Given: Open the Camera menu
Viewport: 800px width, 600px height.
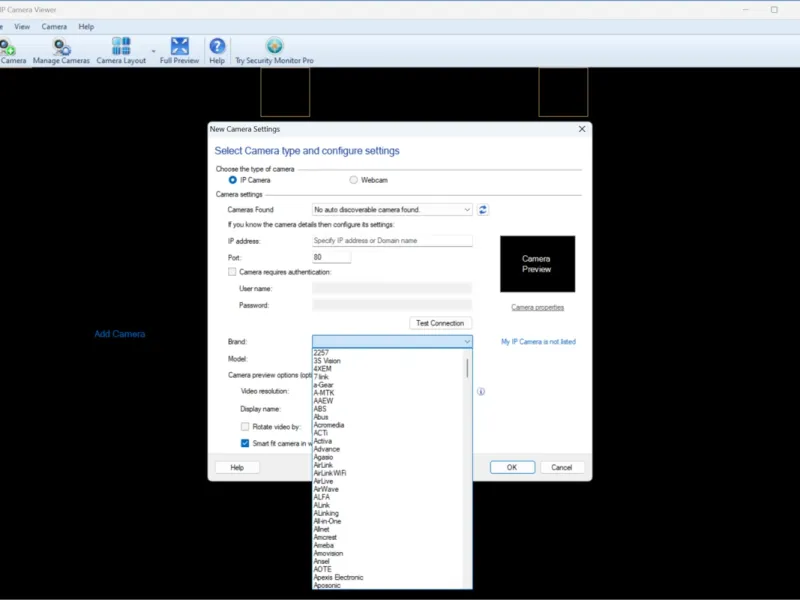Looking at the screenshot, I should [54, 27].
